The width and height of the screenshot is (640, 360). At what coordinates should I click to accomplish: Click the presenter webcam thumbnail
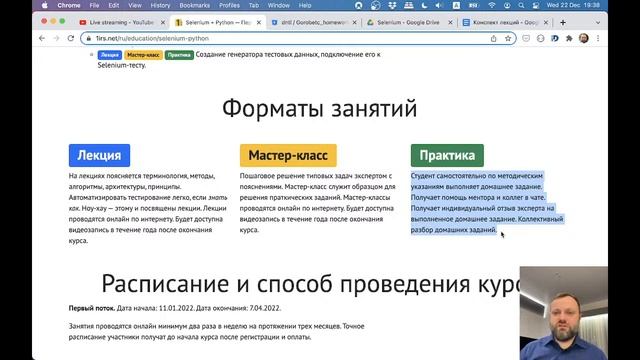[x=564, y=313]
